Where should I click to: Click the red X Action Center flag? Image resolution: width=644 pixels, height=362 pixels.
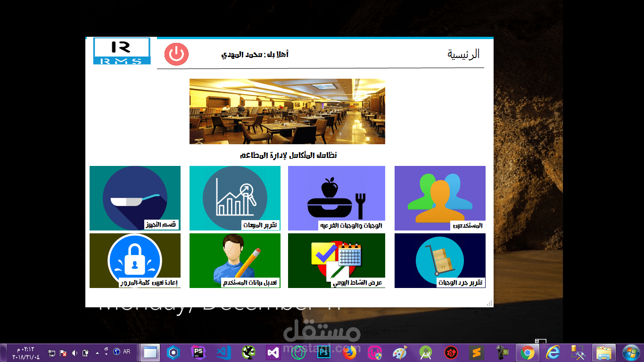click(63, 353)
